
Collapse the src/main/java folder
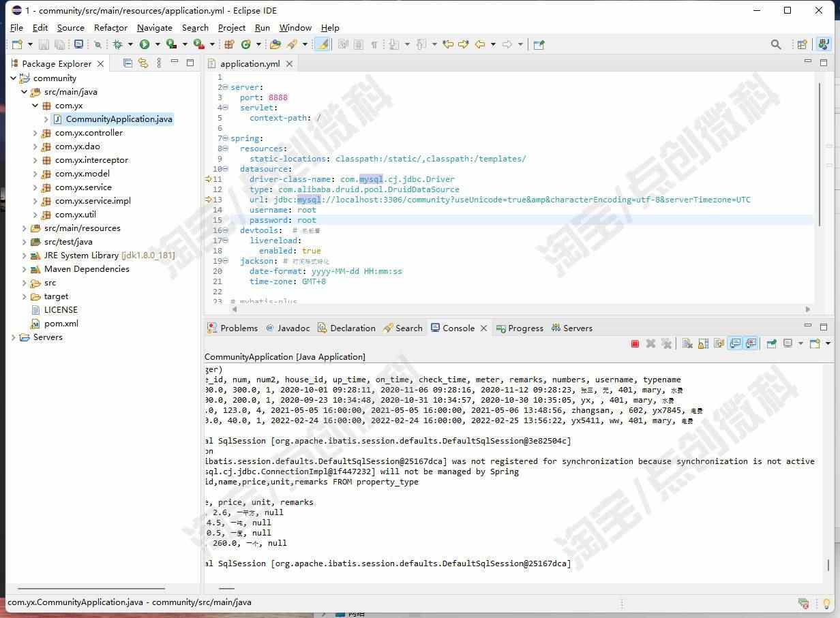(x=24, y=92)
